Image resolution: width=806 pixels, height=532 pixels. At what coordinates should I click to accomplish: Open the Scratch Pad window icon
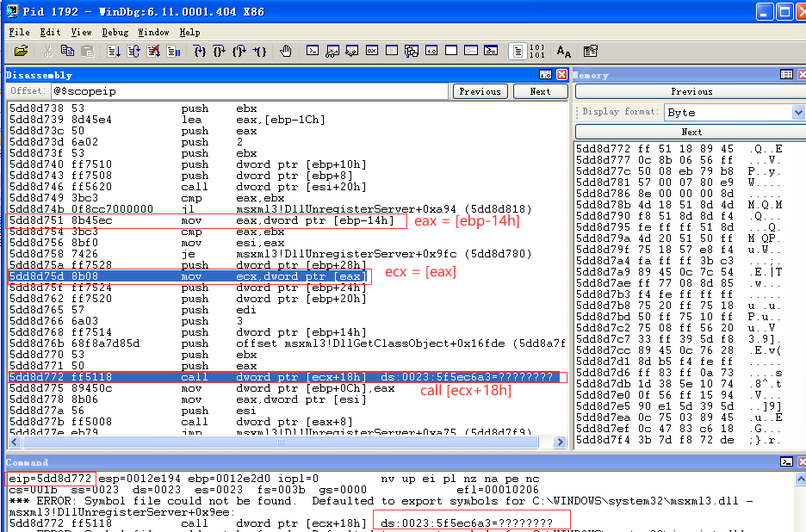(451, 51)
